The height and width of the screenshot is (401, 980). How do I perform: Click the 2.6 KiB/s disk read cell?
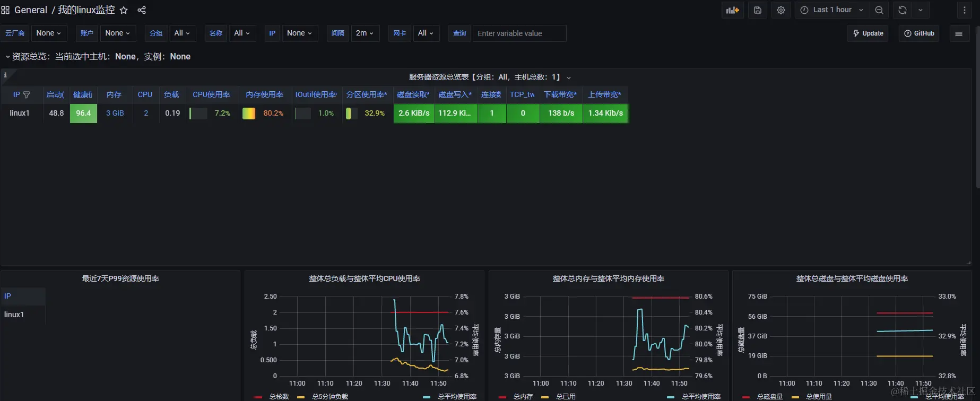pos(414,113)
